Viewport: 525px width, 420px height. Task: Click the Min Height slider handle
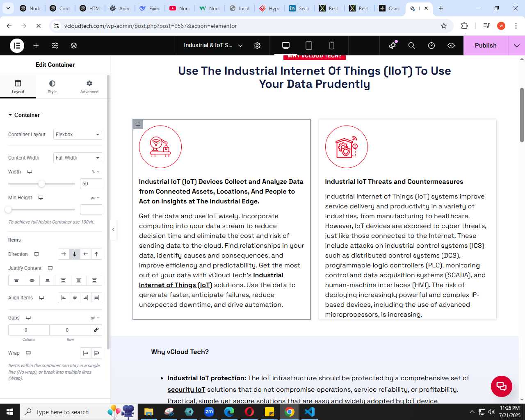click(x=8, y=210)
